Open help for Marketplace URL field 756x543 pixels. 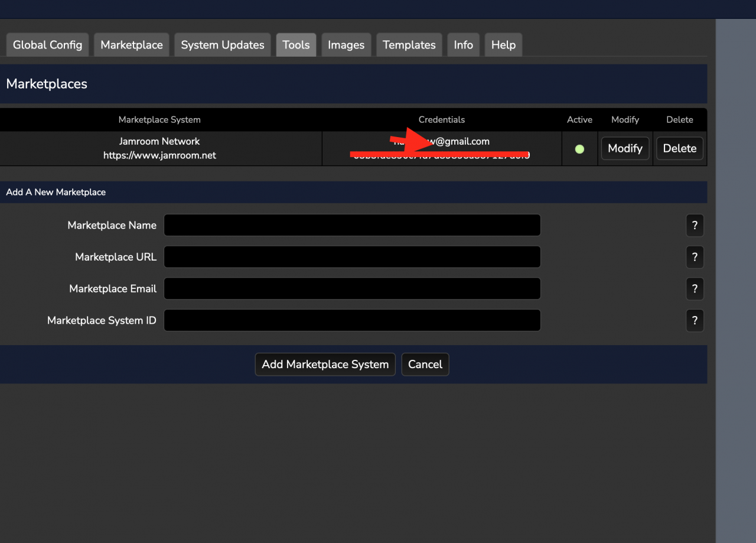[695, 257]
